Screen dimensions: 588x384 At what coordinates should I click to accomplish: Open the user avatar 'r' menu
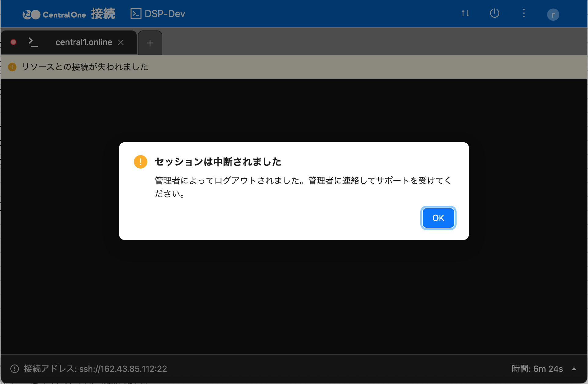point(553,15)
